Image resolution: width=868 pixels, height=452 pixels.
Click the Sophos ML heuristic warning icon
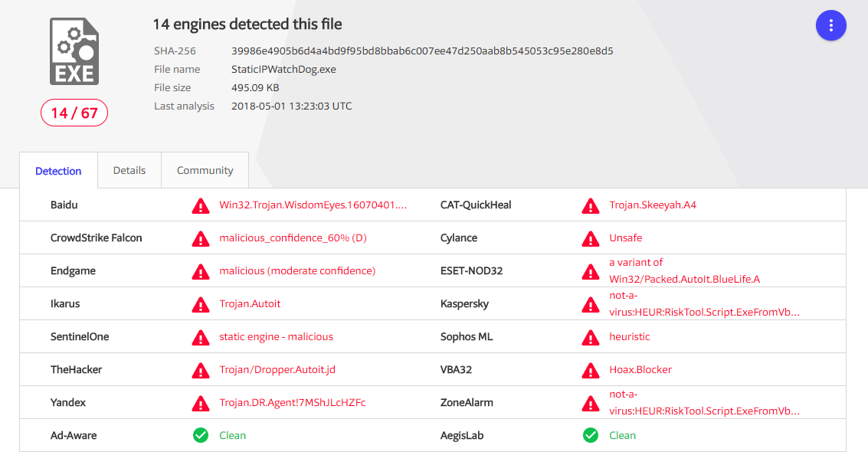coord(591,338)
